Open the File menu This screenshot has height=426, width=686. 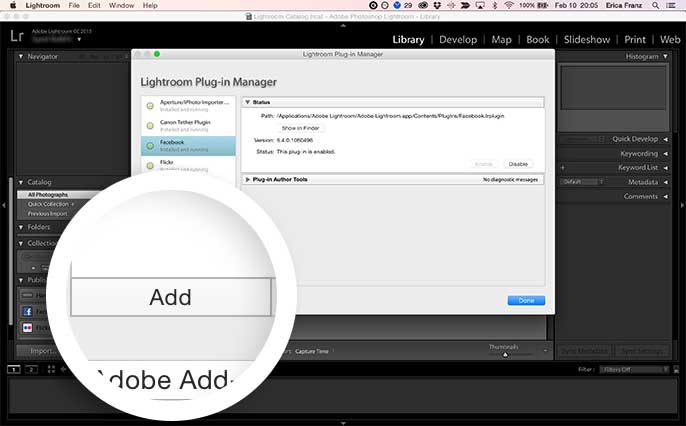point(74,5)
